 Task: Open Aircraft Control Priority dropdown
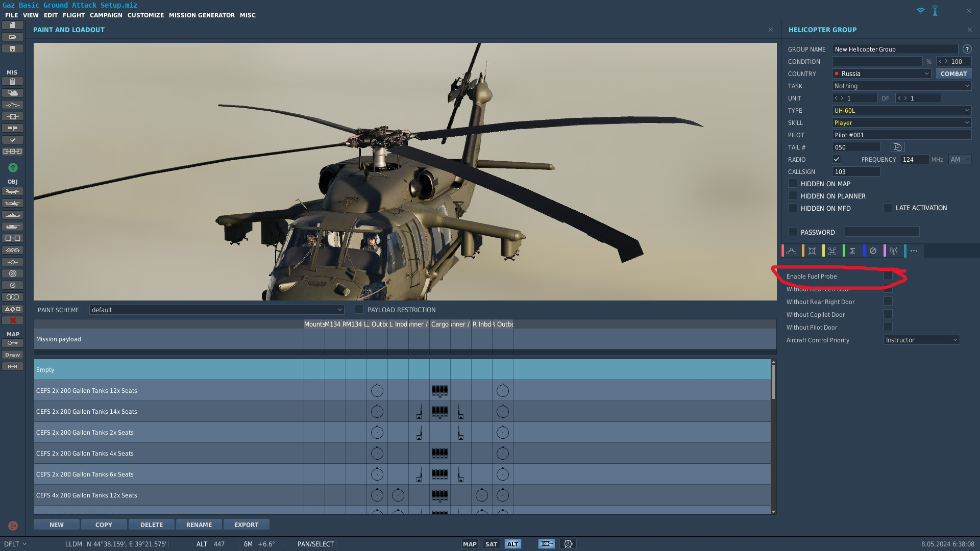921,340
